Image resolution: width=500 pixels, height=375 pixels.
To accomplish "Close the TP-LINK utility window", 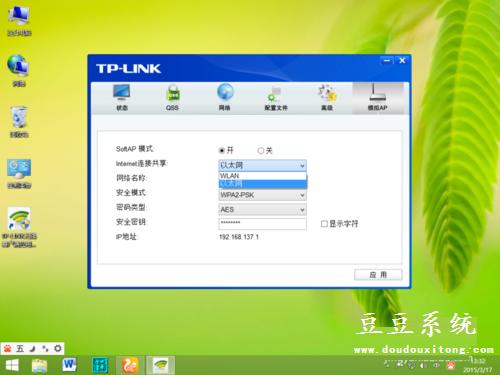I will tap(402, 61).
